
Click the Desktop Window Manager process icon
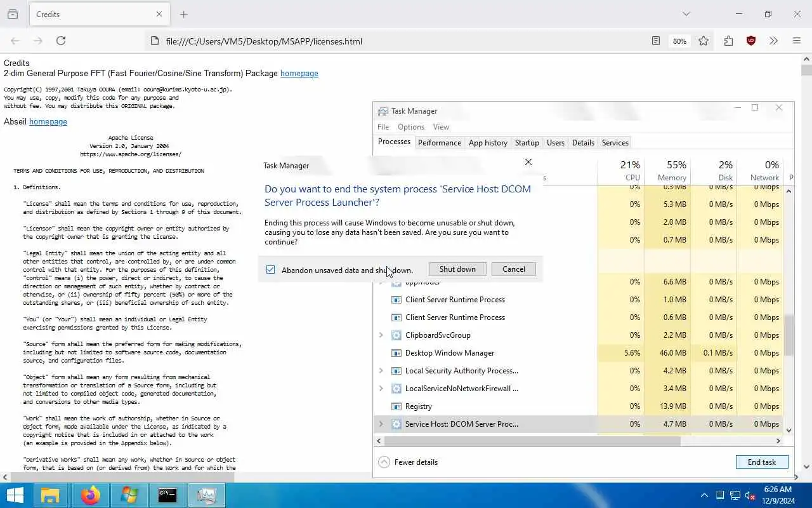pos(396,353)
